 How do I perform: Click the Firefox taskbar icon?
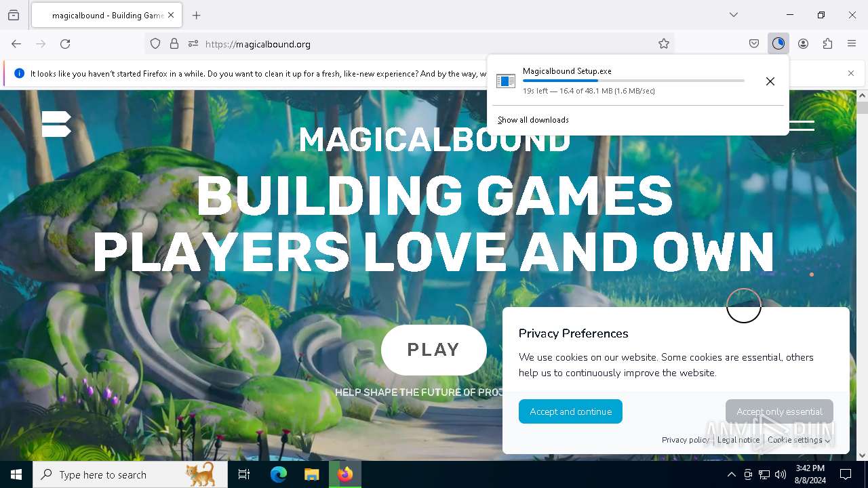[345, 474]
